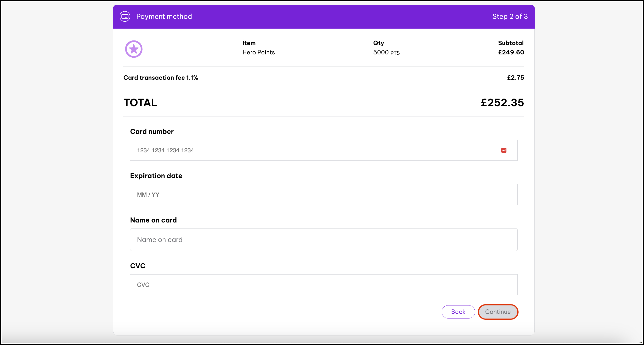Click the Name on card text field
The image size is (644, 345).
click(323, 240)
